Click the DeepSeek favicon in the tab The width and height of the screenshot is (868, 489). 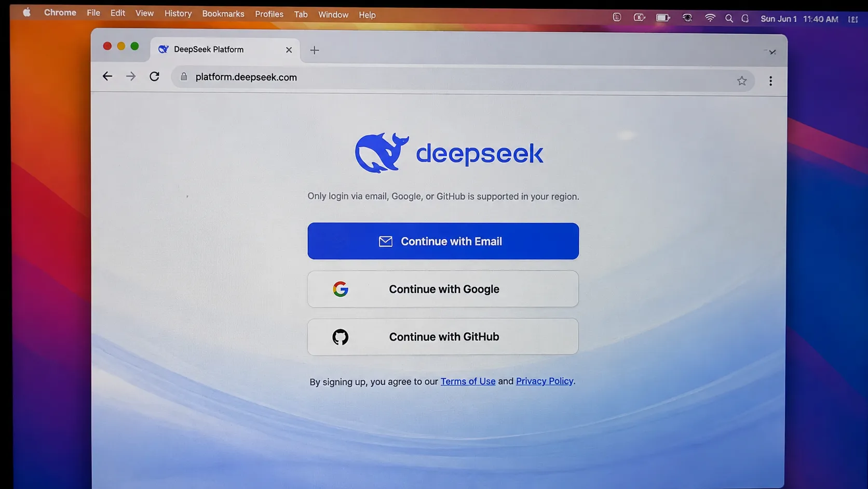coord(164,49)
